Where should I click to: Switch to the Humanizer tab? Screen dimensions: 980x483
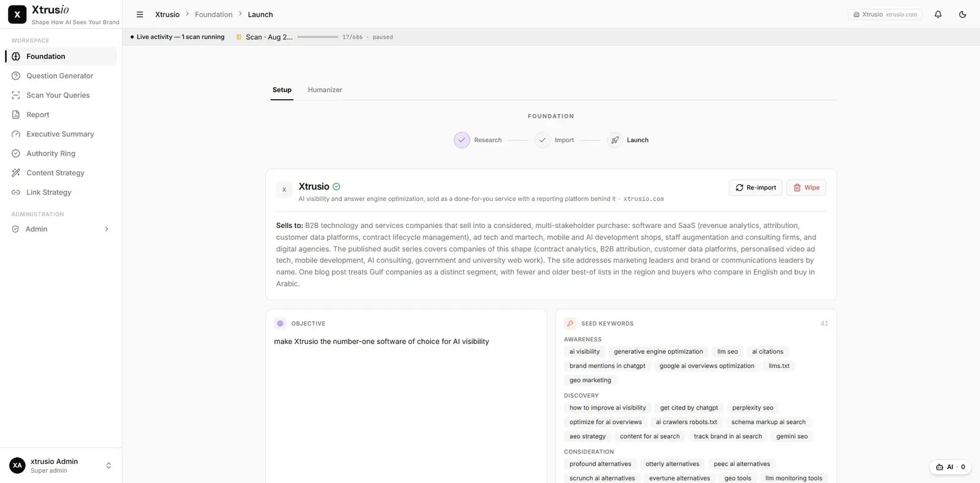(325, 90)
